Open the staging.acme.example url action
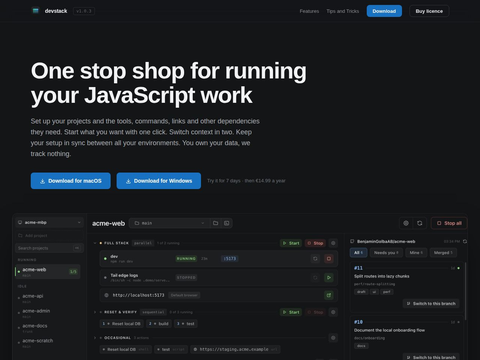 (x=235, y=349)
